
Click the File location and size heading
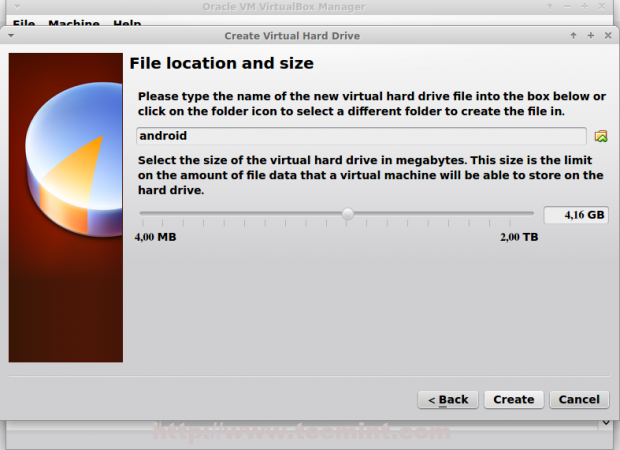tap(221, 64)
